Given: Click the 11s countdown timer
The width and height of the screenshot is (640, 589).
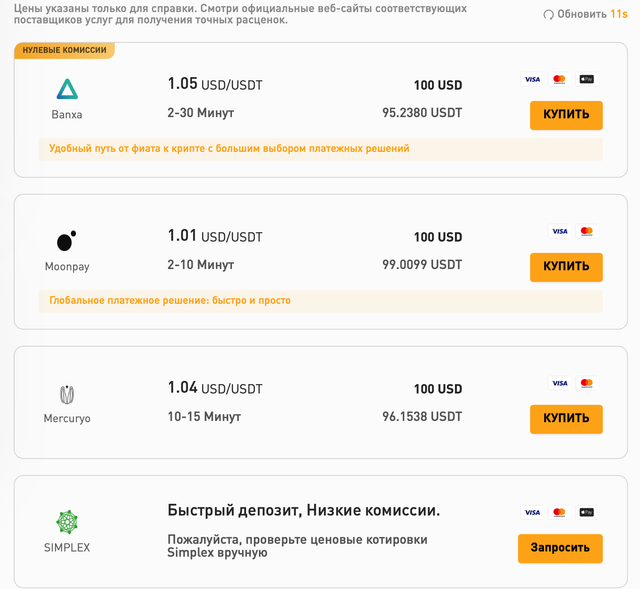Looking at the screenshot, I should click(619, 14).
